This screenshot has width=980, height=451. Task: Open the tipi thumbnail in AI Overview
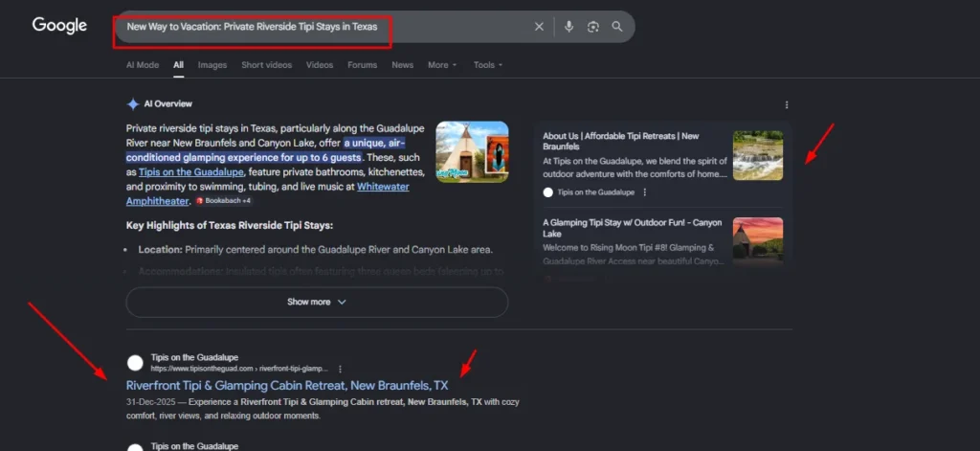click(x=472, y=152)
